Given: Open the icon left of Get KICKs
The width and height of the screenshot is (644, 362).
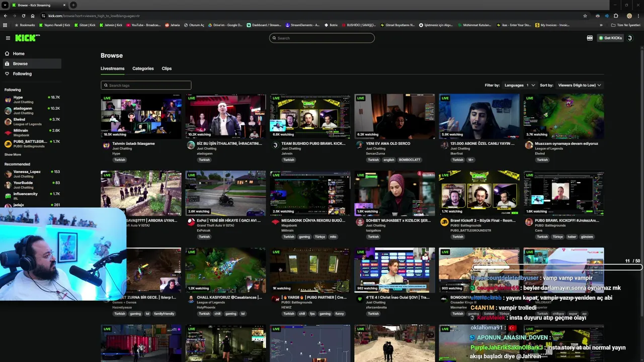Looking at the screenshot, I should (590, 38).
